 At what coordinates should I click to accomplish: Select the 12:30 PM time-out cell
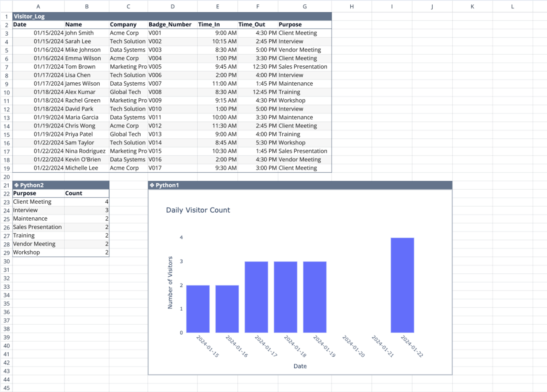(x=258, y=67)
